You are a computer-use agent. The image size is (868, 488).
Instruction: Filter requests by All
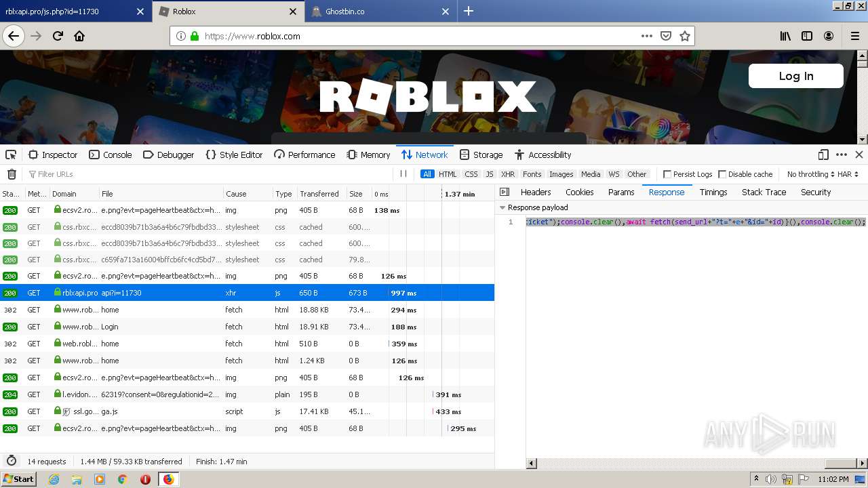point(427,174)
